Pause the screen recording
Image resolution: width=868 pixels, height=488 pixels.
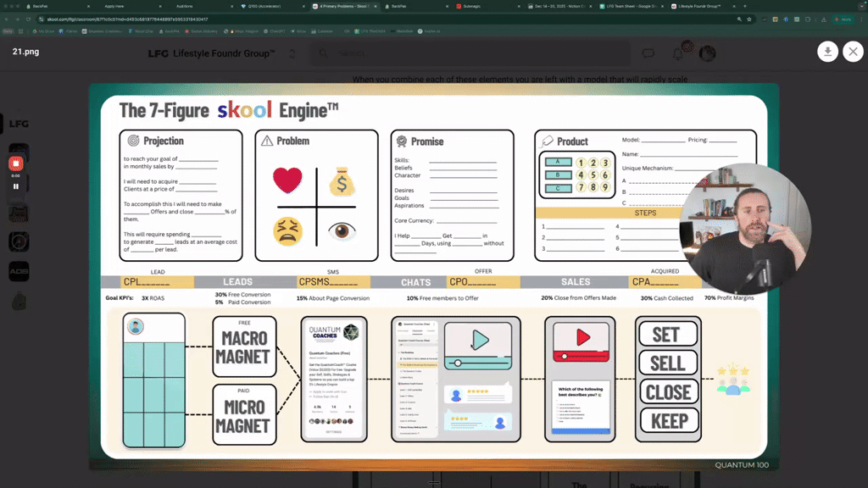[x=15, y=186]
